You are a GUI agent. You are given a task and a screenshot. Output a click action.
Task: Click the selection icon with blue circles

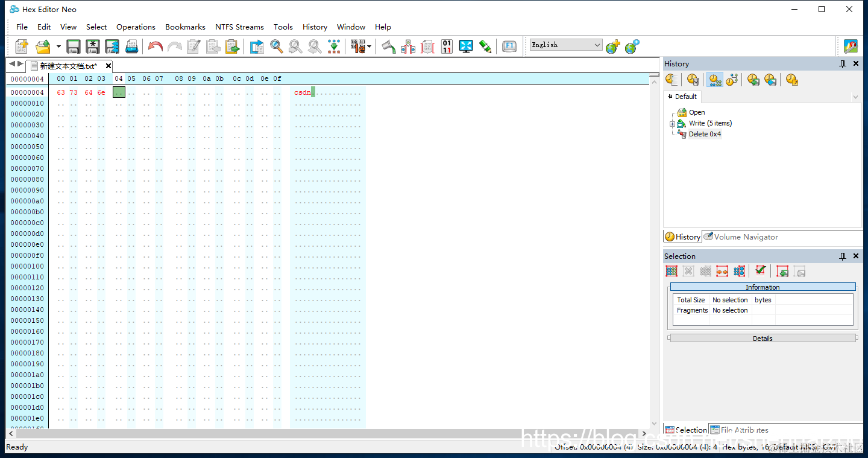[740, 272]
